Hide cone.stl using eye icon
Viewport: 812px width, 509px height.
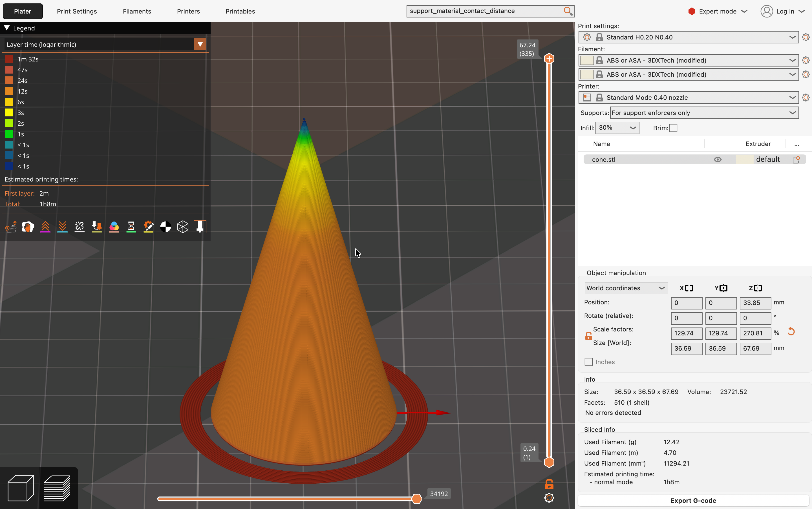tap(718, 160)
